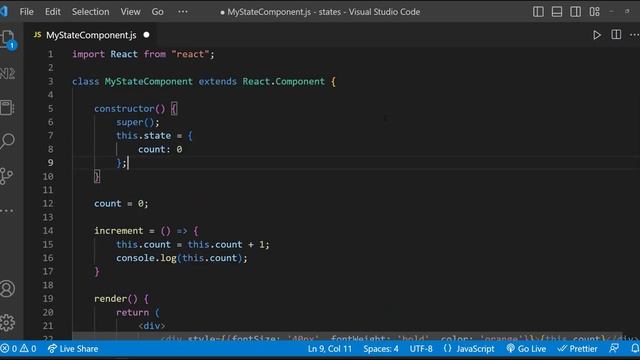Open the N2 extension icon in activity bar

pos(7,73)
